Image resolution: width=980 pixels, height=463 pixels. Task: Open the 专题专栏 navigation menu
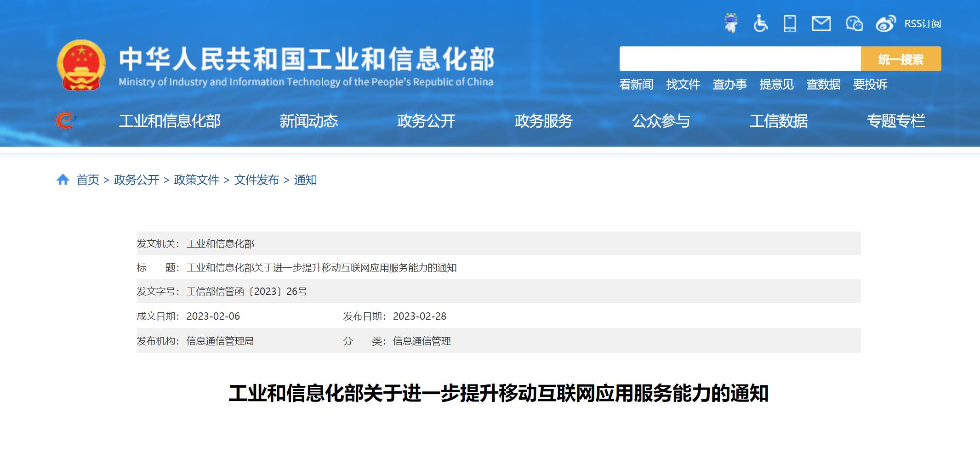point(897,121)
